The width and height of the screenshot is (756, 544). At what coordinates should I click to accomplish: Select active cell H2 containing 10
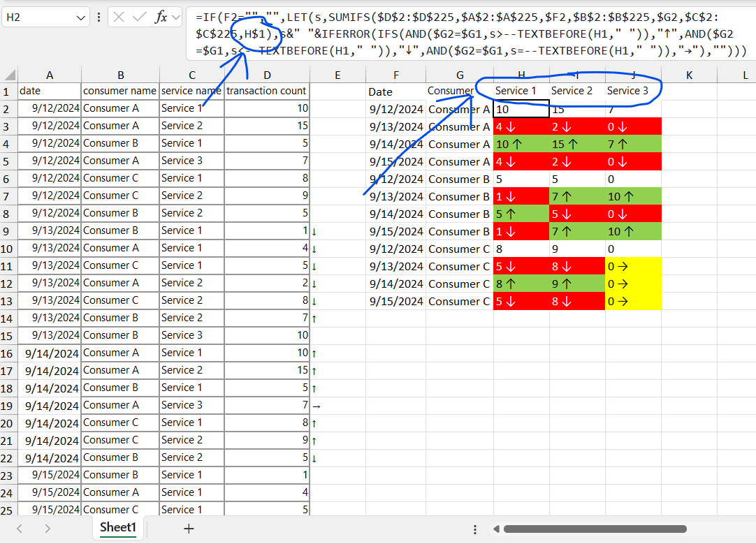(x=521, y=109)
